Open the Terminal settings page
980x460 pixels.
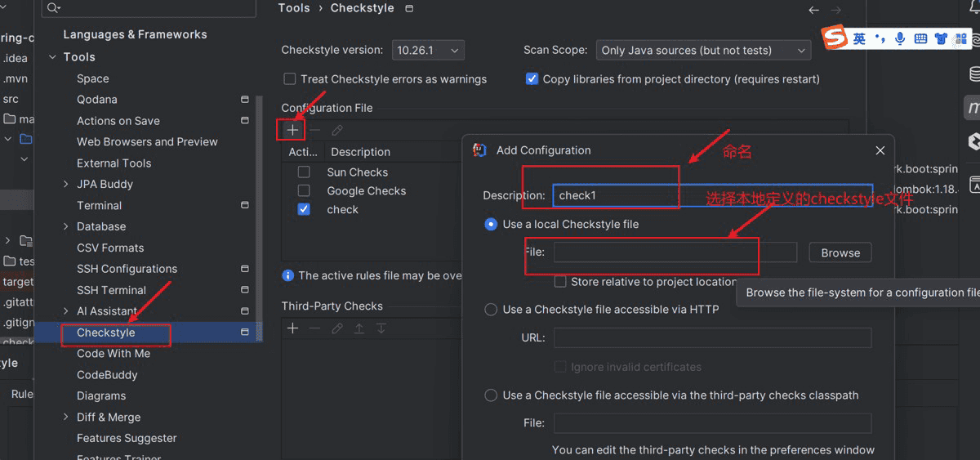click(99, 206)
